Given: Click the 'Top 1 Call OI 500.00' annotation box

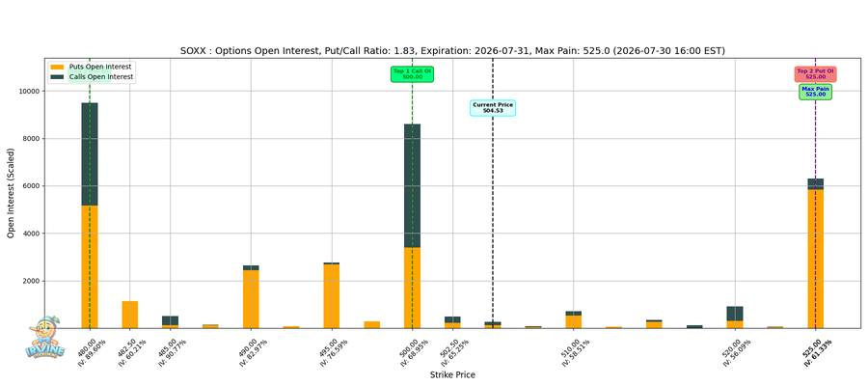Looking at the screenshot, I should (413, 74).
